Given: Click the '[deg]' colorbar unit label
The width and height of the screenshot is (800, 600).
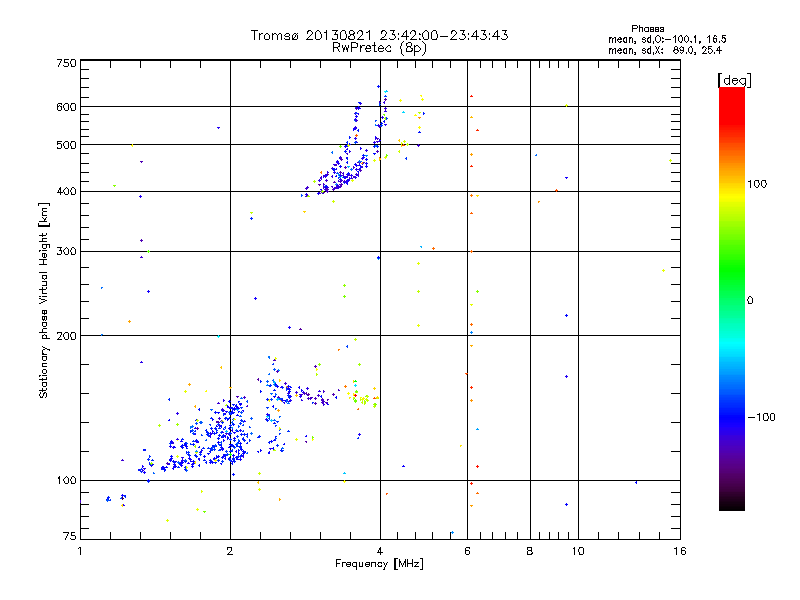Looking at the screenshot, I should click(734, 80).
